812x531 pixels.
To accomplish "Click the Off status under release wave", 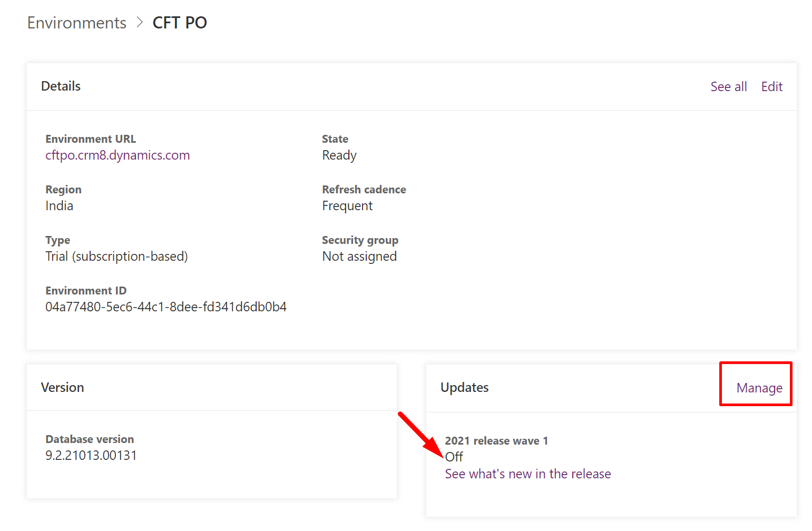I will click(x=454, y=457).
